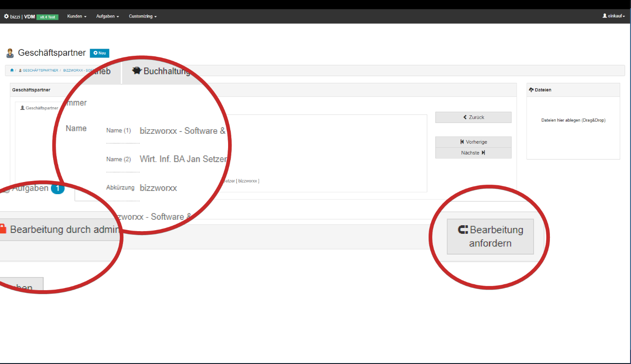Open the Kunden dropdown menu
Viewport: 631px width, 364px height.
tap(77, 17)
